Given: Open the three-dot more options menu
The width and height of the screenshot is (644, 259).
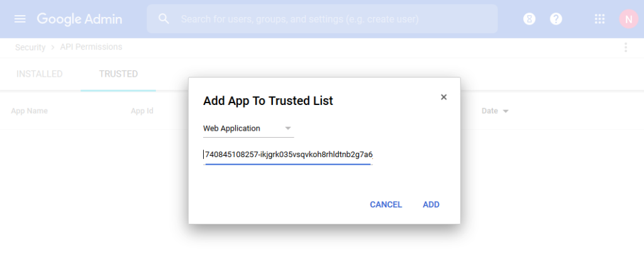Looking at the screenshot, I should tap(626, 47).
